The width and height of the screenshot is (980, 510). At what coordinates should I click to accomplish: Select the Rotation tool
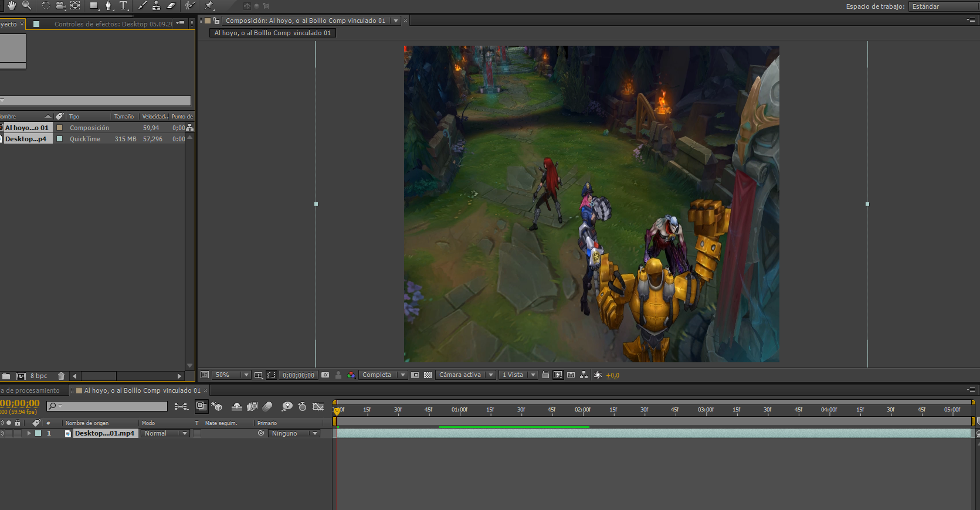point(45,6)
